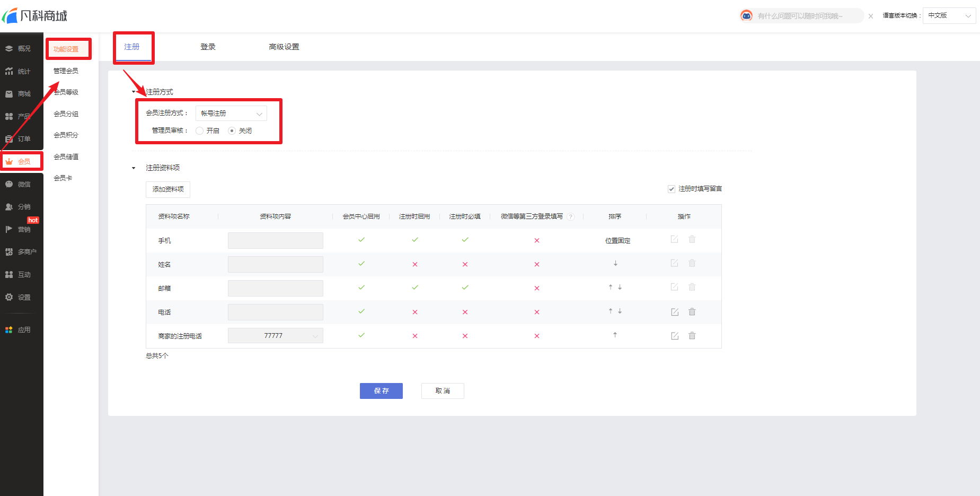
Task: Open the 会员注册方式 dropdown
Action: [x=231, y=114]
